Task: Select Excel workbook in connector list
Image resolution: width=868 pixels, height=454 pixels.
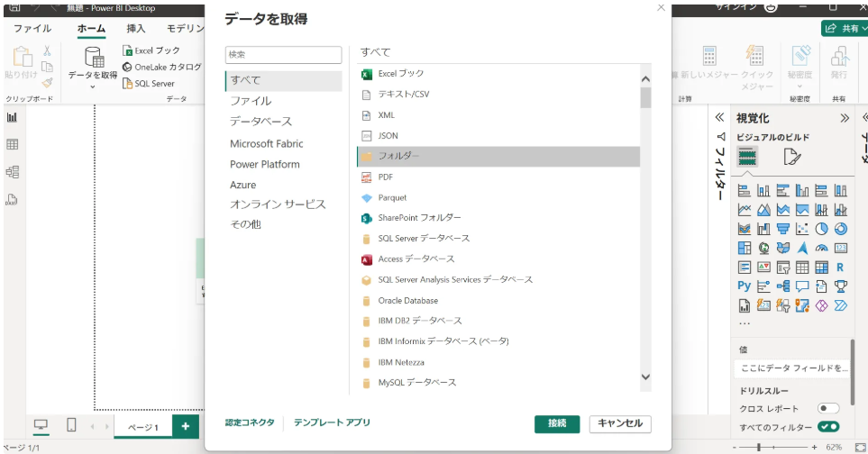Action: 498,74
